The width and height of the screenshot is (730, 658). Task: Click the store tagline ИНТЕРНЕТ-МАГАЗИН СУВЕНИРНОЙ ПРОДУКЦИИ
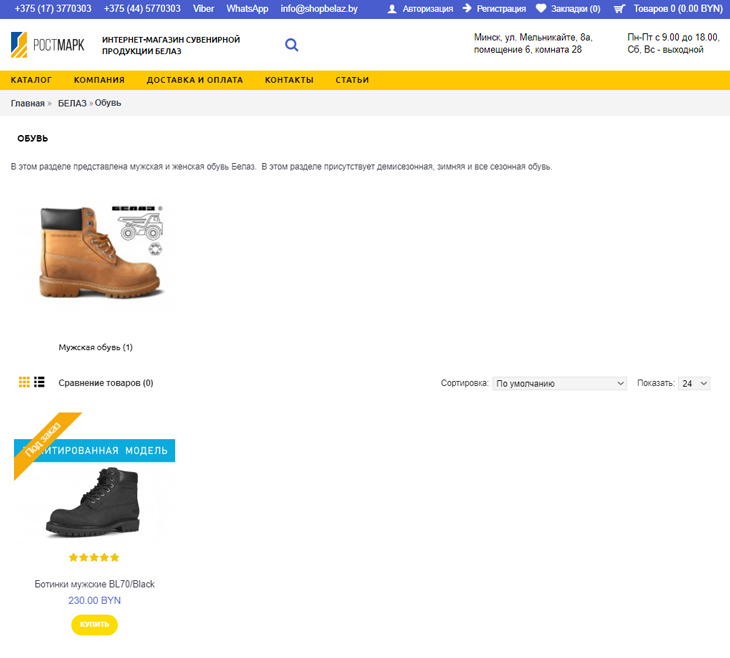tap(171, 45)
